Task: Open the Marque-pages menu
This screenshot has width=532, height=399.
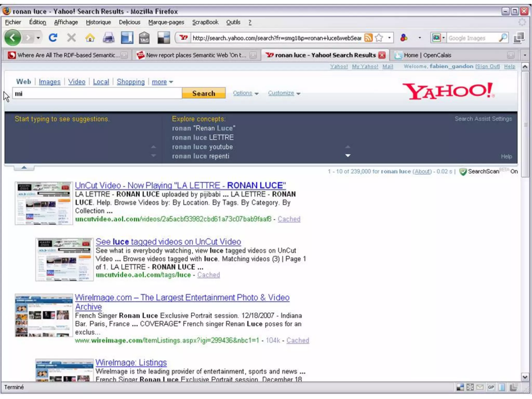Action: [166, 22]
